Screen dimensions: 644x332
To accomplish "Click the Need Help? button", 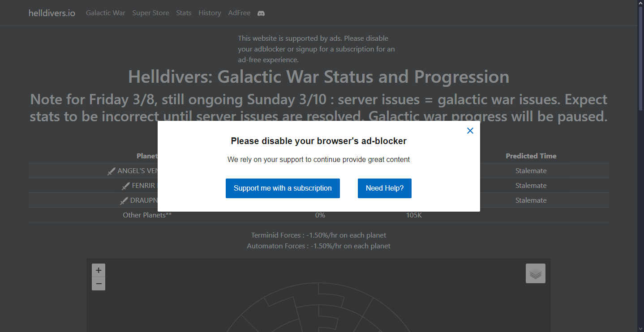I will click(384, 188).
